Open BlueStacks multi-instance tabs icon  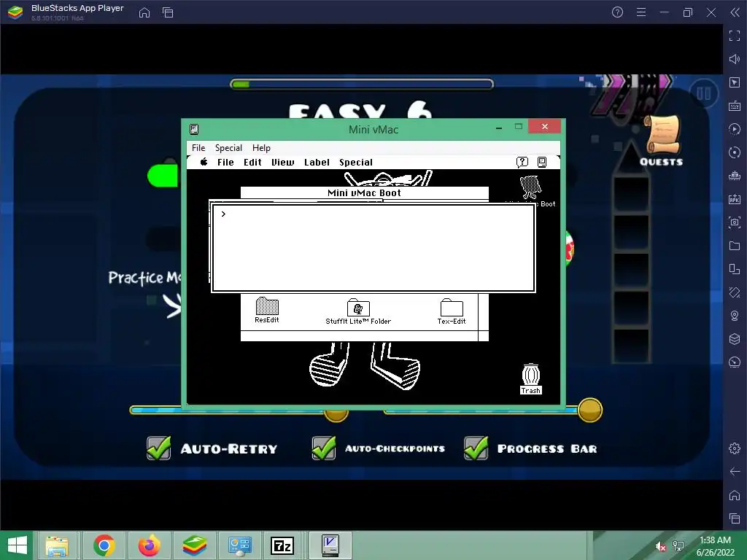pyautogui.click(x=168, y=12)
